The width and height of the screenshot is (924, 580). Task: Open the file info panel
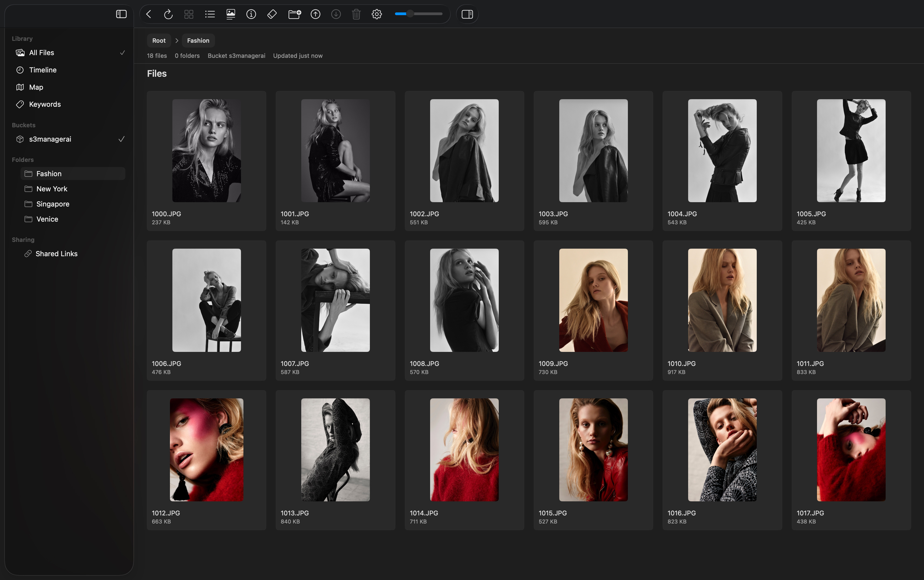(251, 14)
